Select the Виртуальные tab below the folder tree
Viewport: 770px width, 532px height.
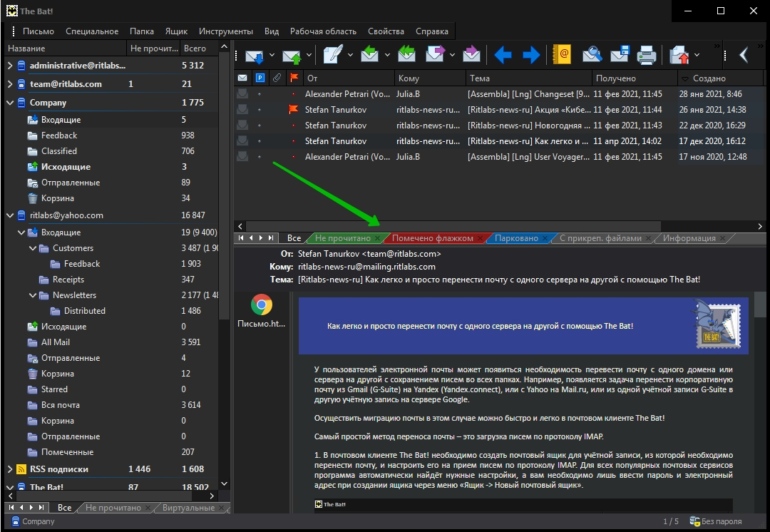coord(188,508)
